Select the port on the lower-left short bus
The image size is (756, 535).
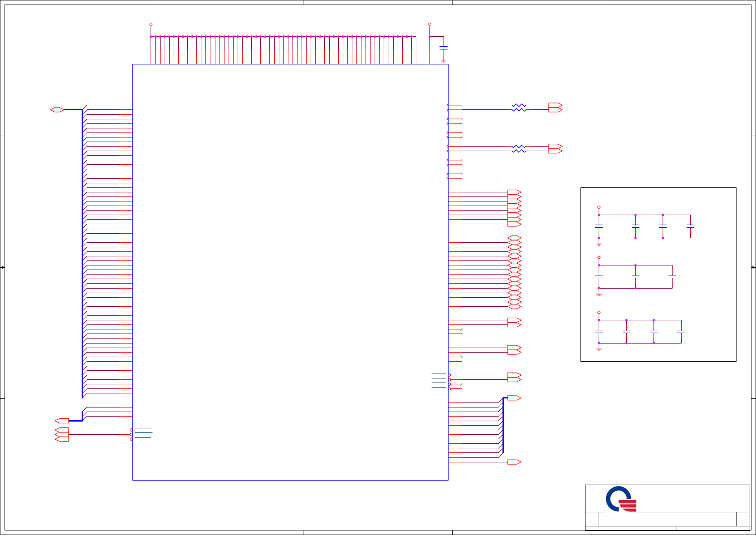[62, 421]
